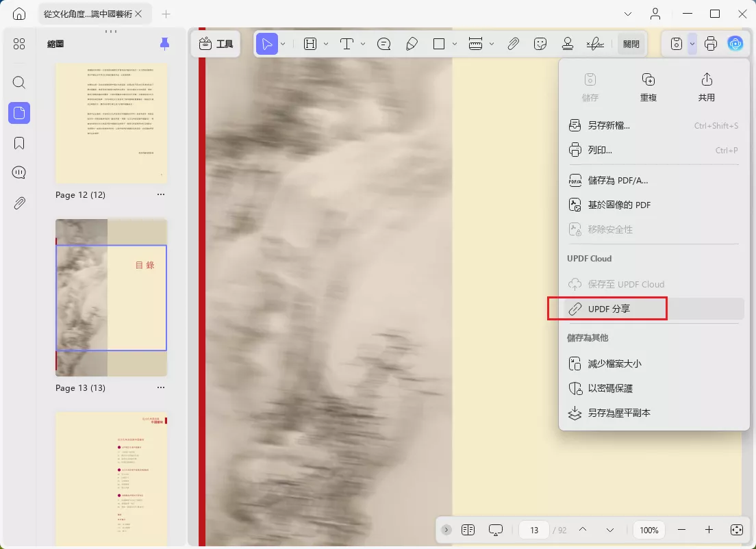The image size is (756, 549).
Task: Start slideshow presentation icon
Action: 496,531
